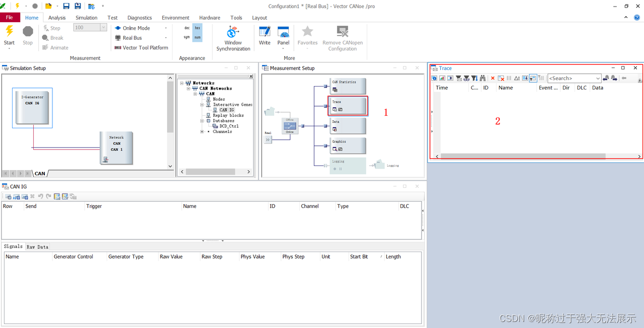
Task: Toggle hexadecimal display (hex)
Action: [x=198, y=28]
